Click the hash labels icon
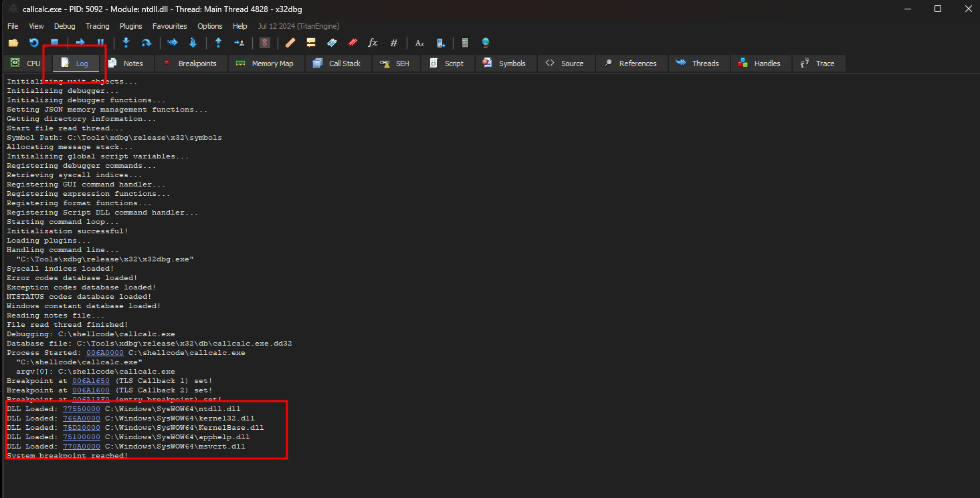This screenshot has width=980, height=498. click(393, 43)
